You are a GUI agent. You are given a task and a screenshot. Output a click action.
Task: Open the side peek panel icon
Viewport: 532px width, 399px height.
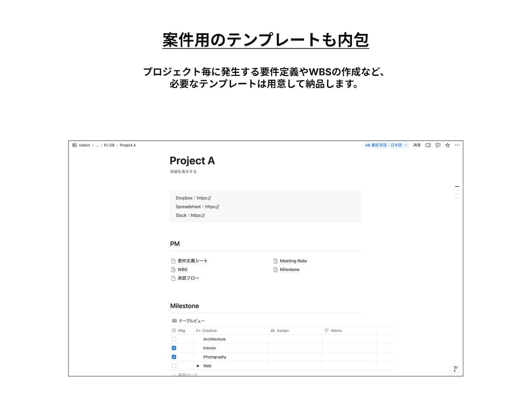(x=428, y=145)
